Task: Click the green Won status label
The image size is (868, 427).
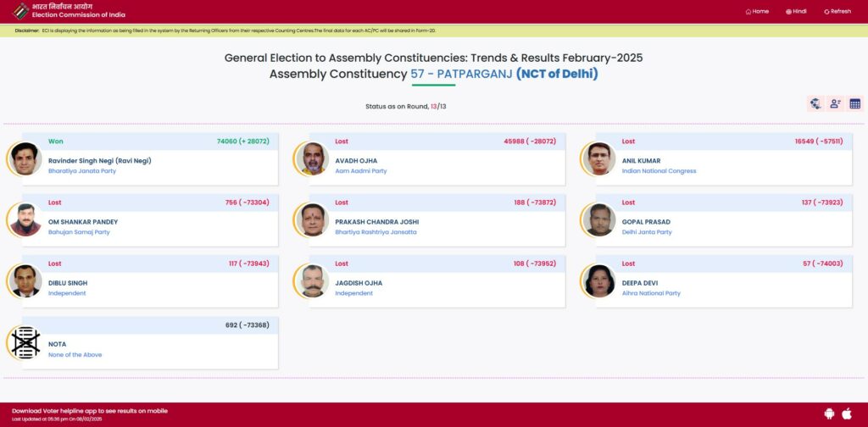Action: [x=56, y=141]
